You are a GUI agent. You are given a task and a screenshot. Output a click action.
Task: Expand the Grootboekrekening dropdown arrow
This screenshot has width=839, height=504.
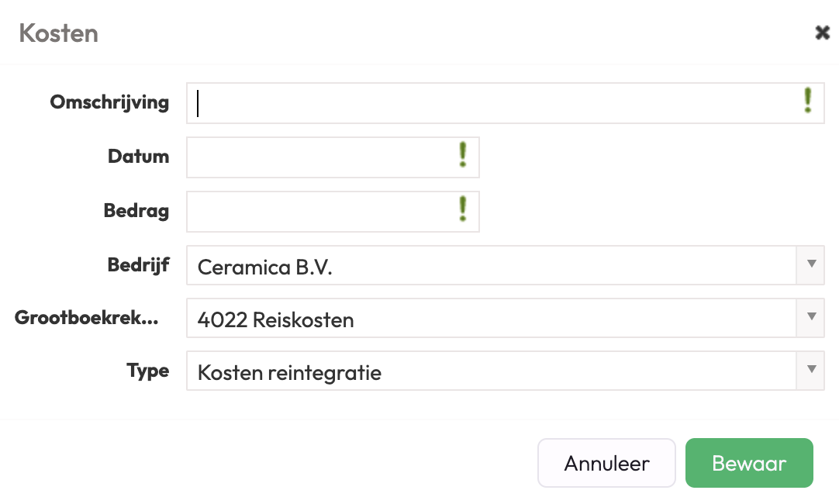coord(811,317)
